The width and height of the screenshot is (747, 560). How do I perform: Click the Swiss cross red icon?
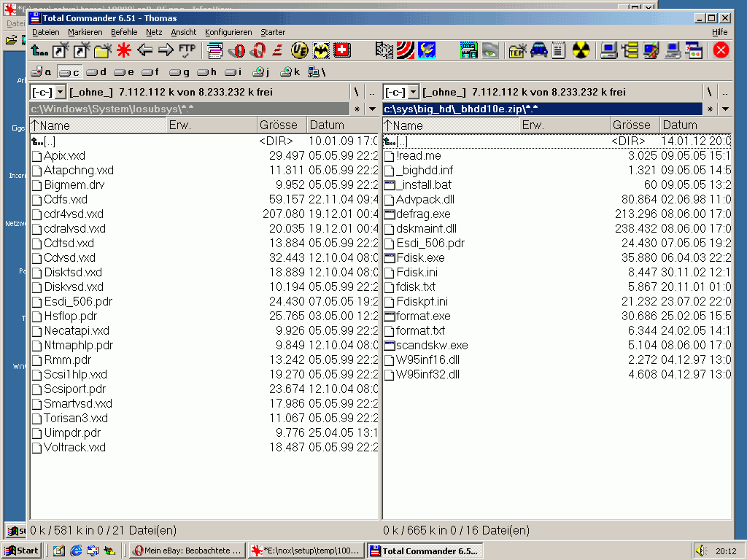tap(342, 50)
